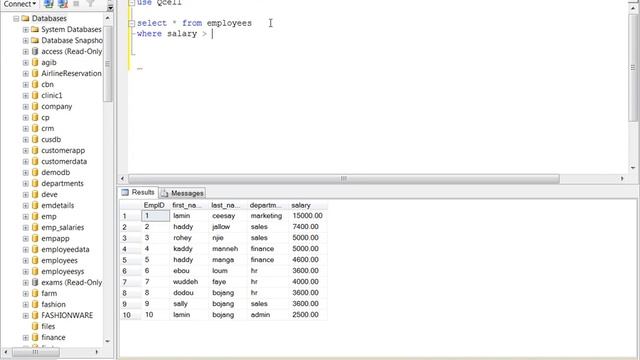This screenshot has height=360, width=640.
Task: Click the files database icon
Action: click(35, 326)
